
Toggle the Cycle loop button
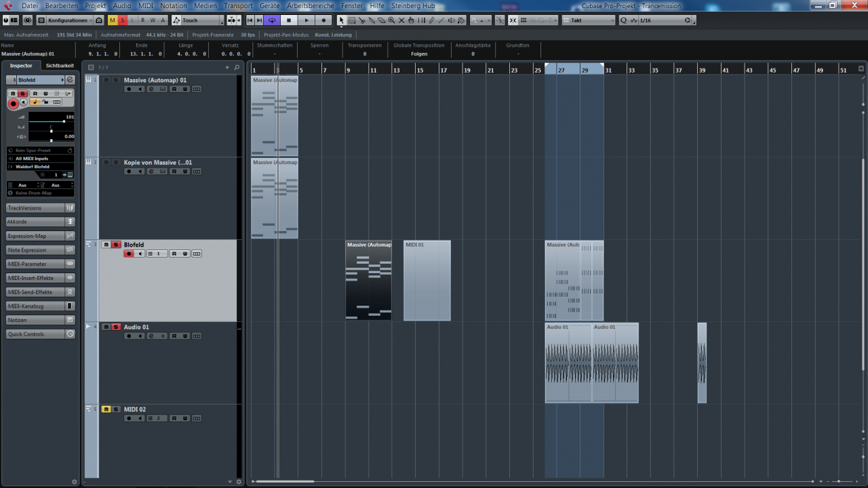click(272, 20)
